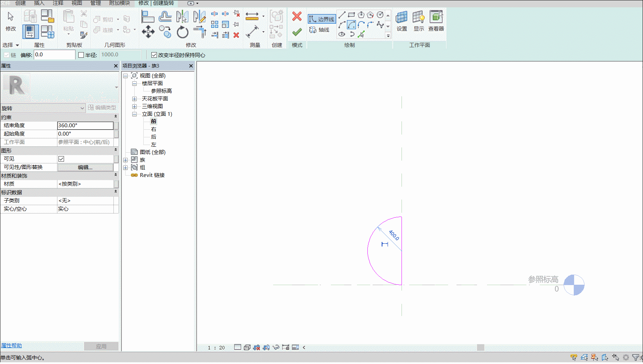Close the 项目浏览器 panel
This screenshot has height=364, width=643.
(x=191, y=66)
